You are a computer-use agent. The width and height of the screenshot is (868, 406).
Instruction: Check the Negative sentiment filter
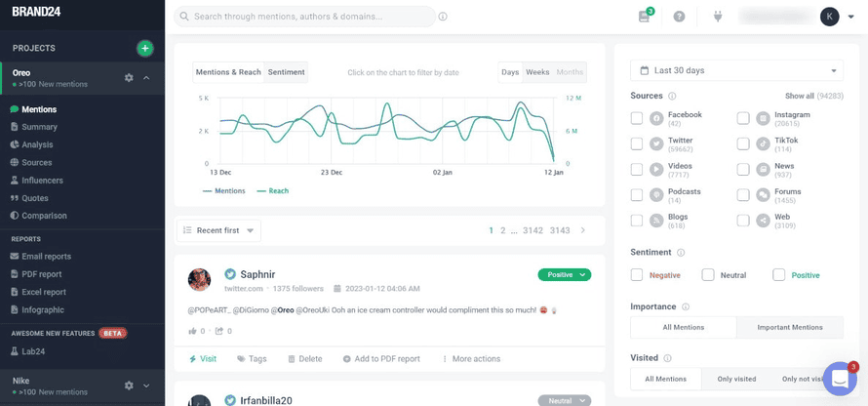(x=637, y=275)
